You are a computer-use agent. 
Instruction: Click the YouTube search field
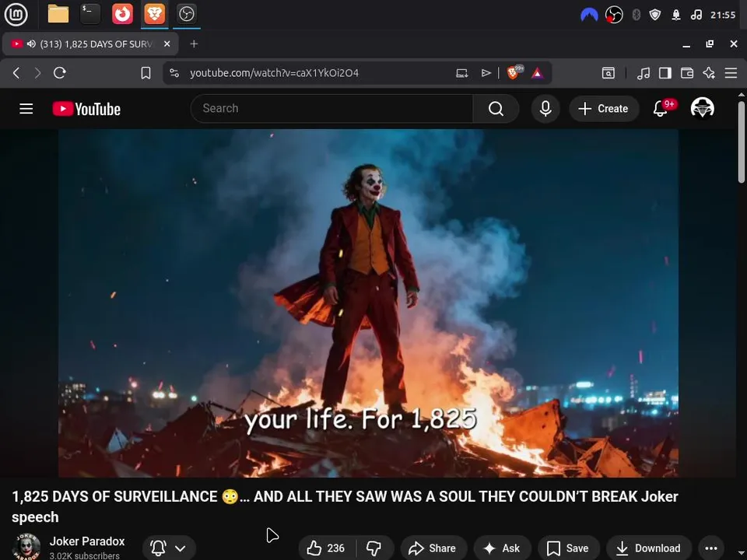331,109
